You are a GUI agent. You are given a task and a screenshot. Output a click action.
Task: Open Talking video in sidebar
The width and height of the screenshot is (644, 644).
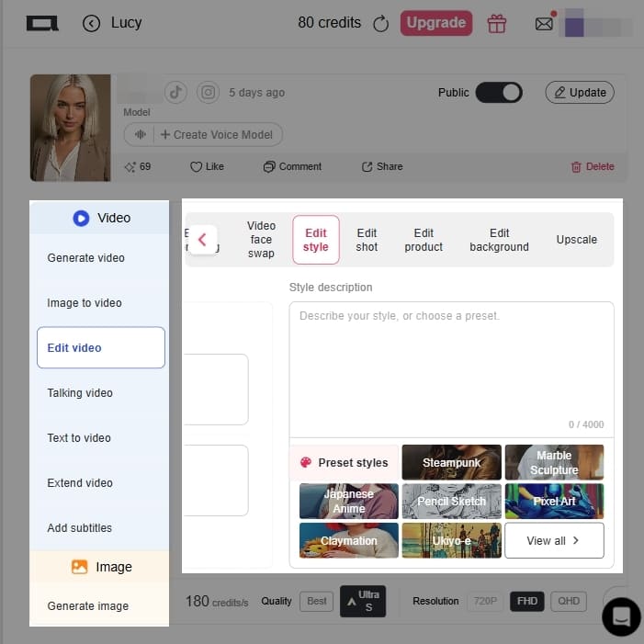click(x=101, y=393)
